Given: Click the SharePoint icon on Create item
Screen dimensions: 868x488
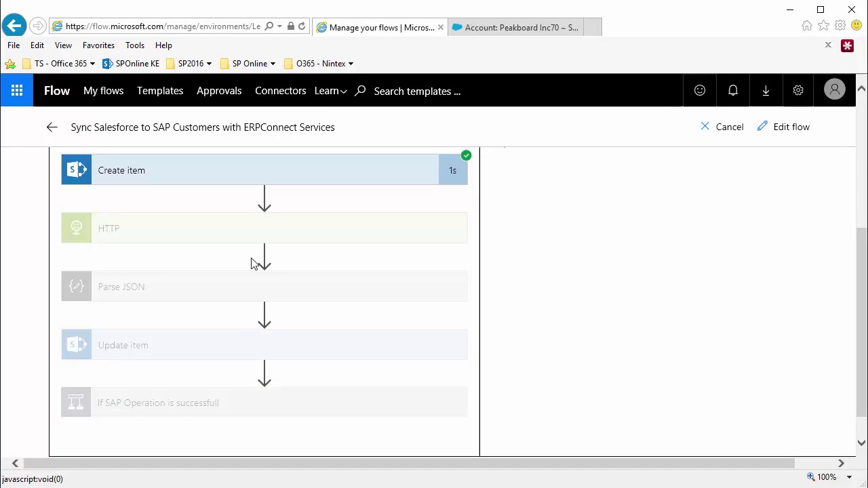Looking at the screenshot, I should pyautogui.click(x=77, y=170).
